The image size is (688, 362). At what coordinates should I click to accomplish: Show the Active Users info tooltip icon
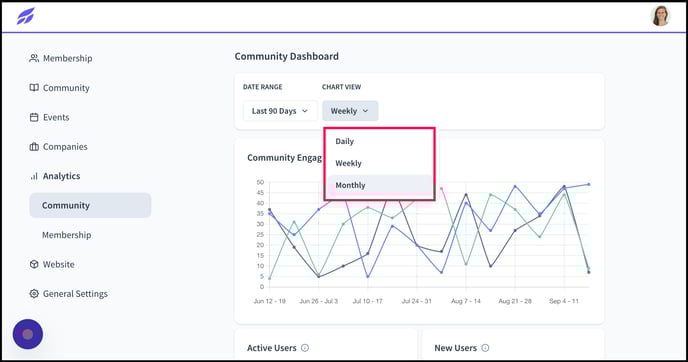305,348
